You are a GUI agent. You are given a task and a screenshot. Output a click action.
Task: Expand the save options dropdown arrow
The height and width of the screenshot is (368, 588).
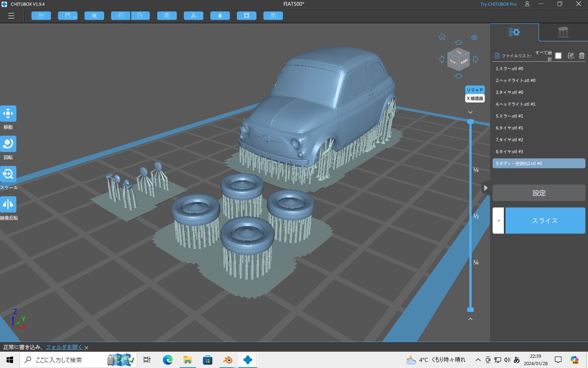pos(75,17)
